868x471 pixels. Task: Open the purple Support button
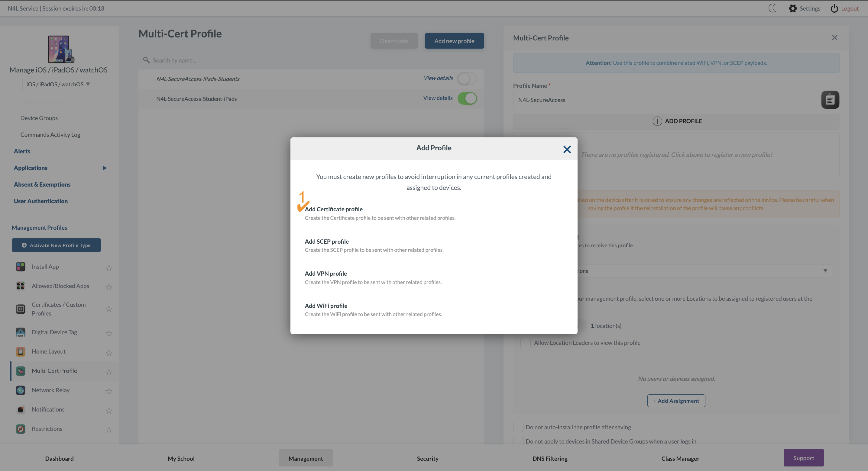(803, 458)
